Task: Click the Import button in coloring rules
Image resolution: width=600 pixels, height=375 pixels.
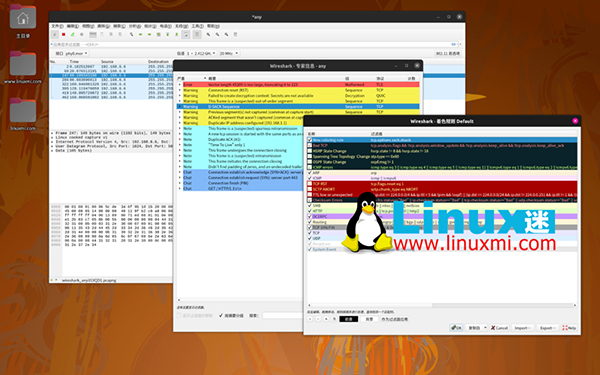Action: 522,328
